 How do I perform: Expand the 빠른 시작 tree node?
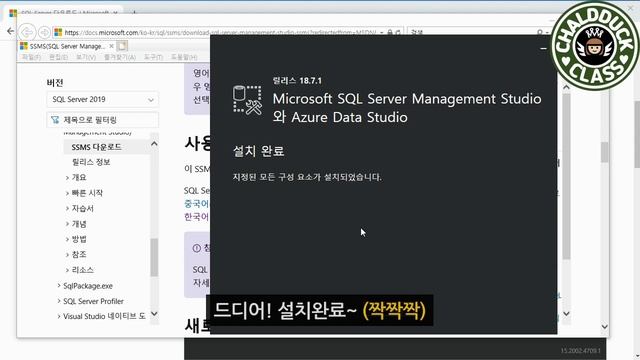pyautogui.click(x=67, y=193)
